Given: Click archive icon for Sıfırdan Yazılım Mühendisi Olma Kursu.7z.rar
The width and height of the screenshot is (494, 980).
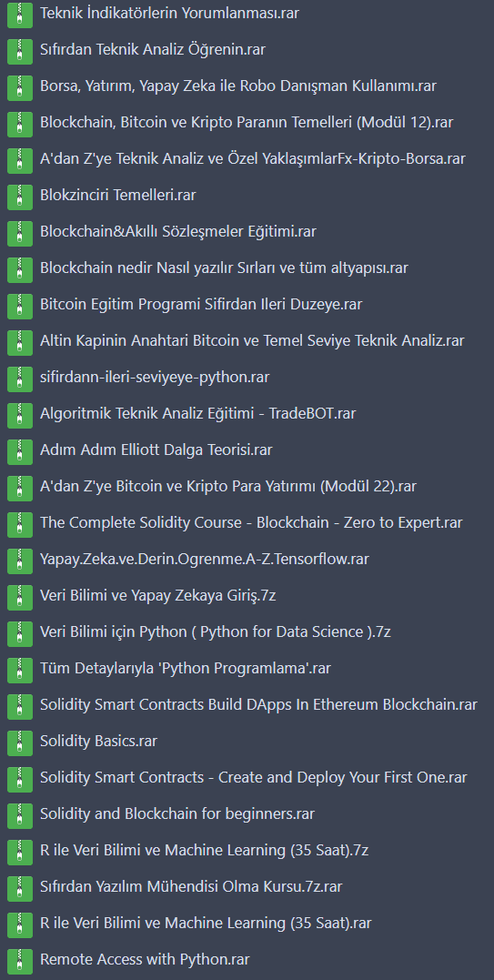Looking at the screenshot, I should [20, 887].
